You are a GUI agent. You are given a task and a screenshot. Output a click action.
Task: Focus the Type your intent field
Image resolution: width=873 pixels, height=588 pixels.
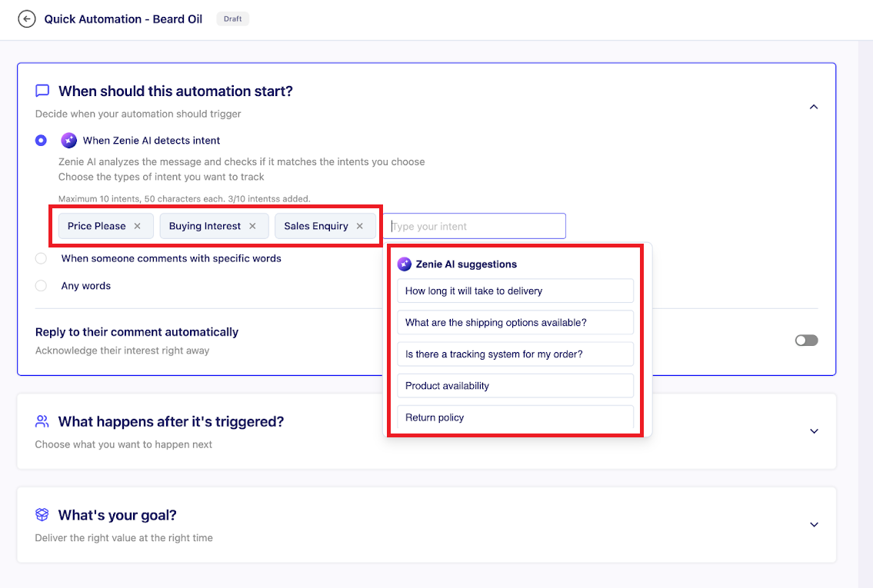[x=475, y=226]
